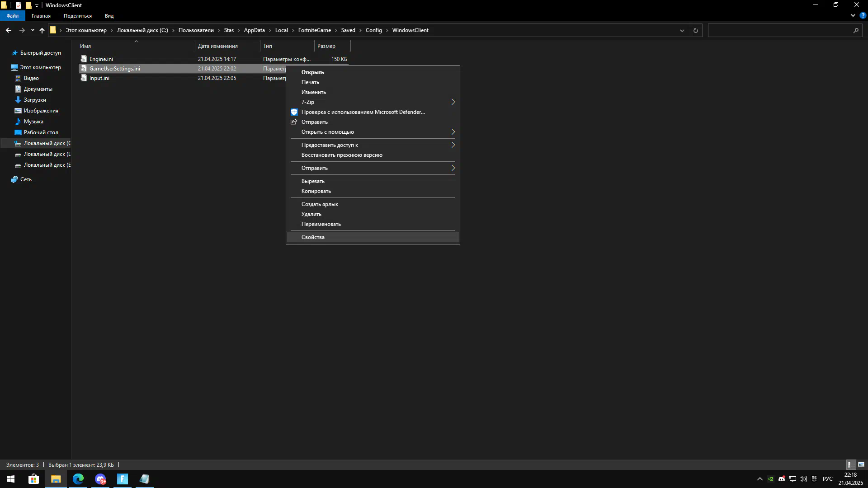Open Microsoft Store from the taskbar
868x488 pixels.
(33, 479)
